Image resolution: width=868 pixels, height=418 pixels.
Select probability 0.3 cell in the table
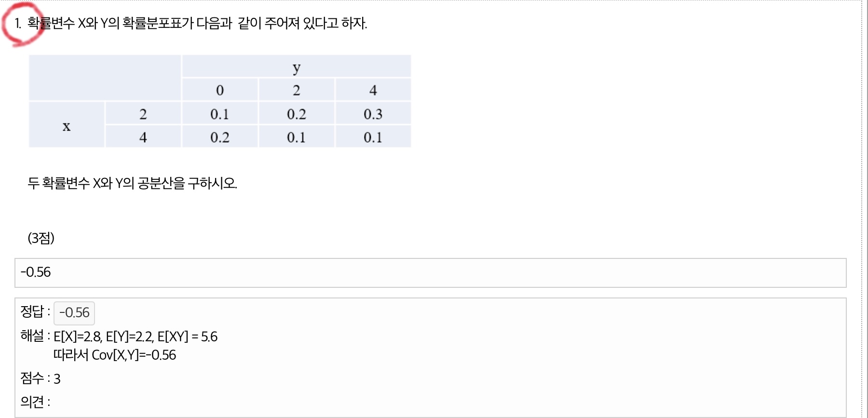pyautogui.click(x=373, y=114)
